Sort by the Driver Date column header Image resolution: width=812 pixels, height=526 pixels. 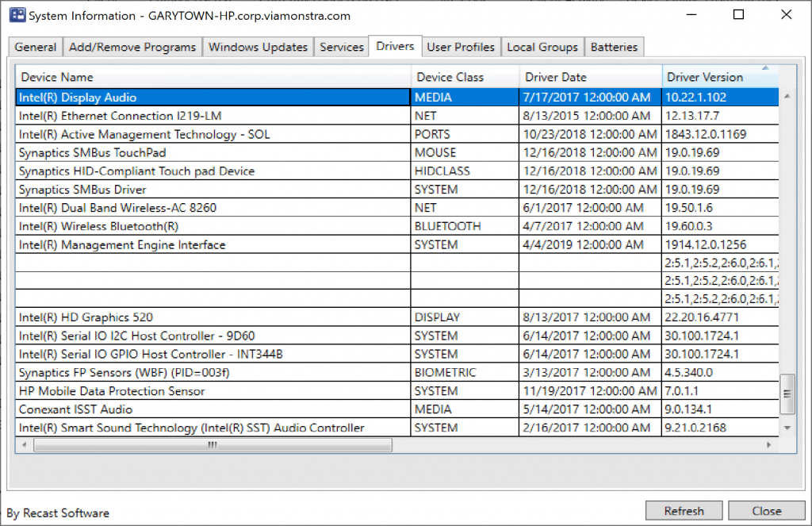pos(590,77)
